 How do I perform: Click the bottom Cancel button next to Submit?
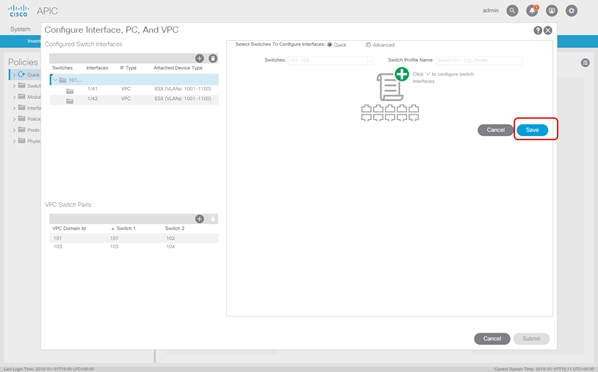click(492, 338)
